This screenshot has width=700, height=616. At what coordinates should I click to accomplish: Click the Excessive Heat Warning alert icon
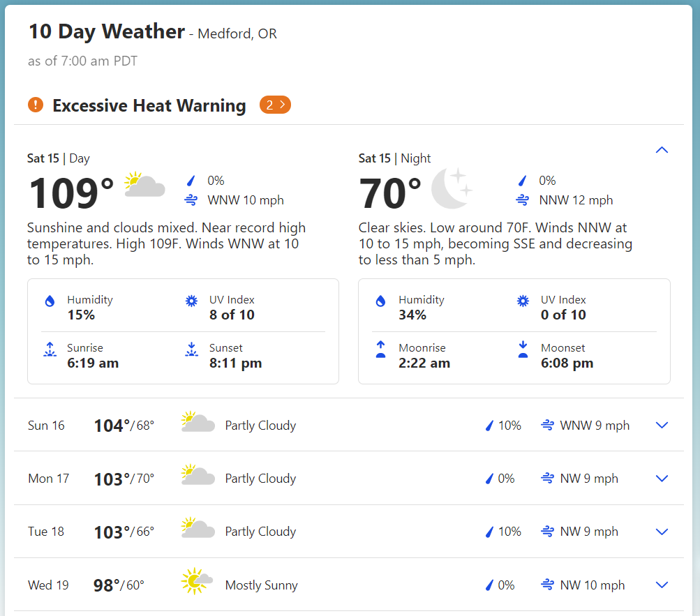coord(36,105)
